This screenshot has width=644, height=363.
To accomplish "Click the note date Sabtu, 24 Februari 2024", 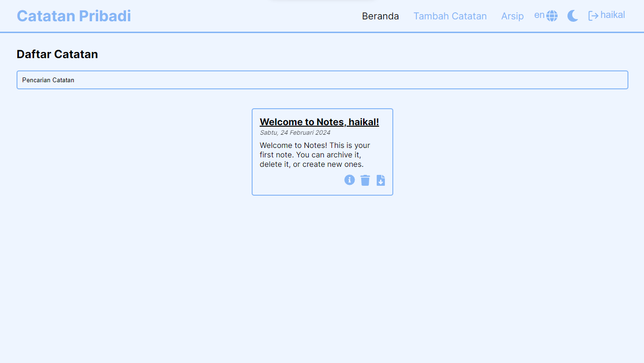I will (x=295, y=133).
